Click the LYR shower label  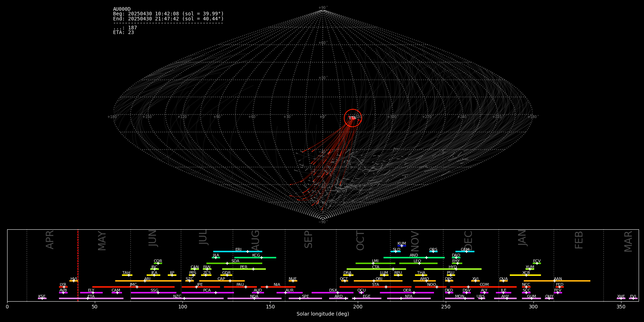coord(63,285)
